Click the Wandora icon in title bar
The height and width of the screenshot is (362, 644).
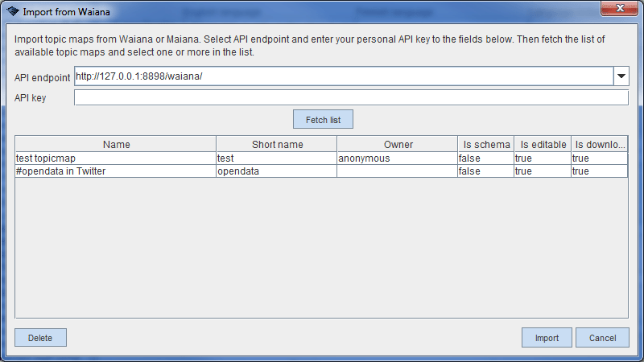pos(12,12)
